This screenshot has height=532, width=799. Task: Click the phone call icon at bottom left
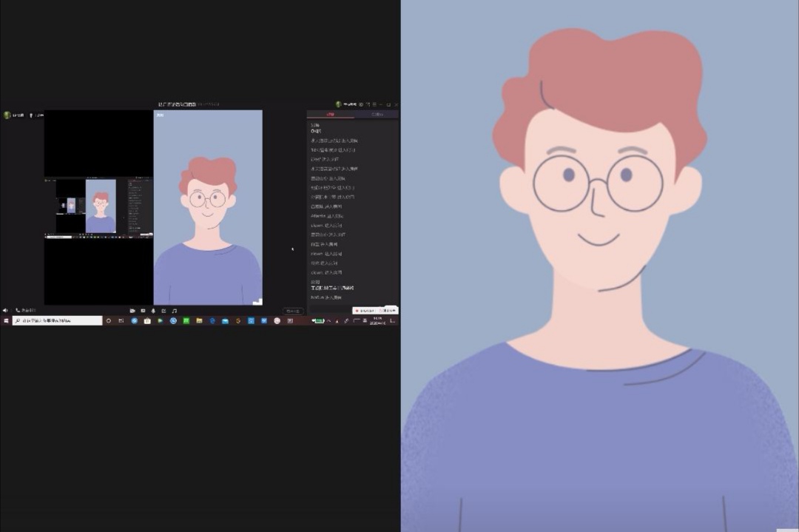[18, 311]
